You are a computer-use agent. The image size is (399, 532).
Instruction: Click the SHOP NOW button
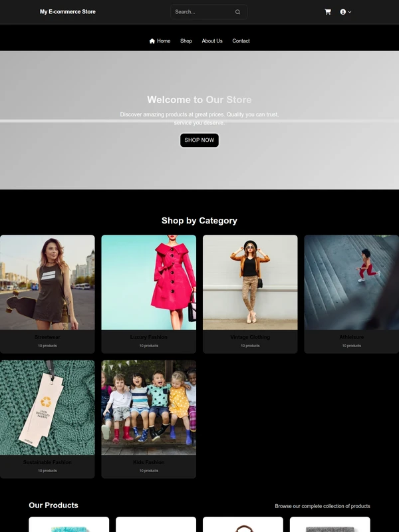[x=199, y=140]
